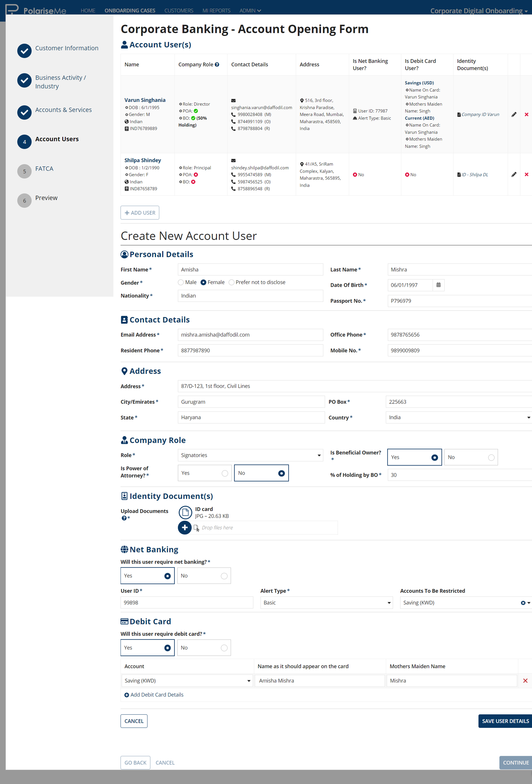Viewport: 532px width, 784px height.
Task: Select Prefer not to disclose gender
Action: click(x=231, y=282)
